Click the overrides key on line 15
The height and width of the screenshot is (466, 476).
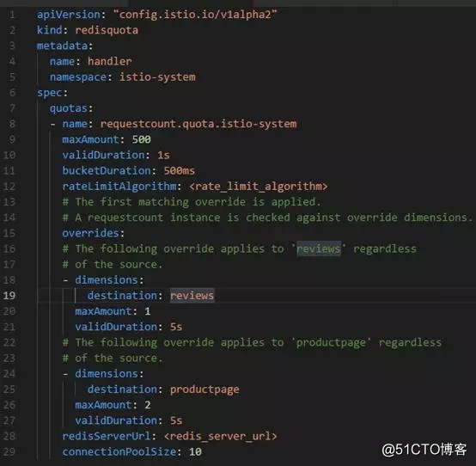coord(90,233)
